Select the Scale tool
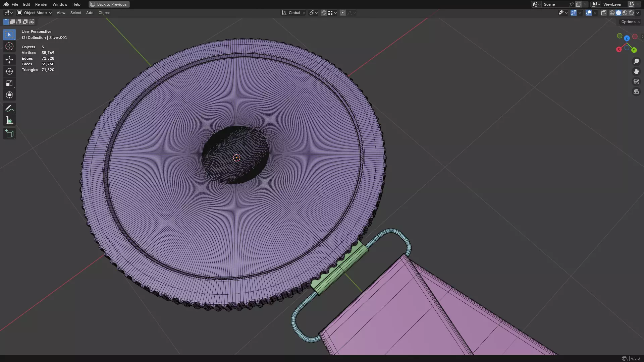 9,83
